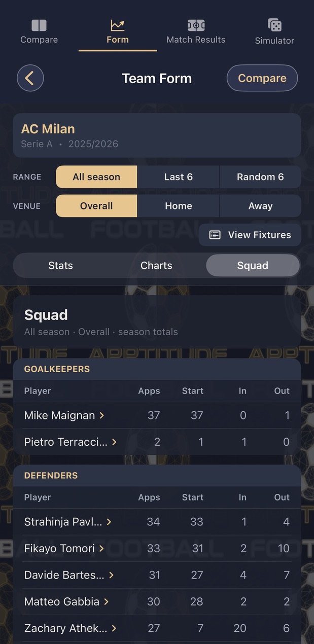Click the View Fixtures button
Viewport: 314px width, 644px height.
coord(250,235)
